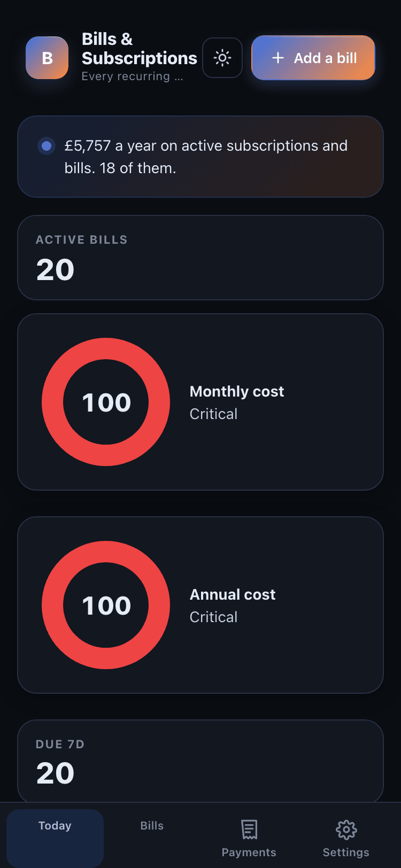Click the plus icon on Add a bill
401x868 pixels.
pyautogui.click(x=278, y=58)
